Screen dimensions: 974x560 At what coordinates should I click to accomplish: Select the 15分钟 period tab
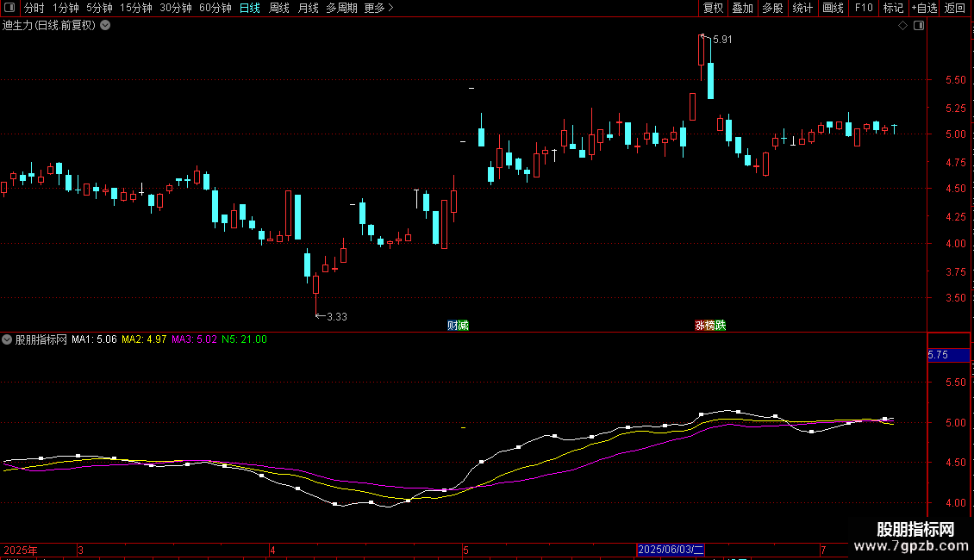coord(136,8)
